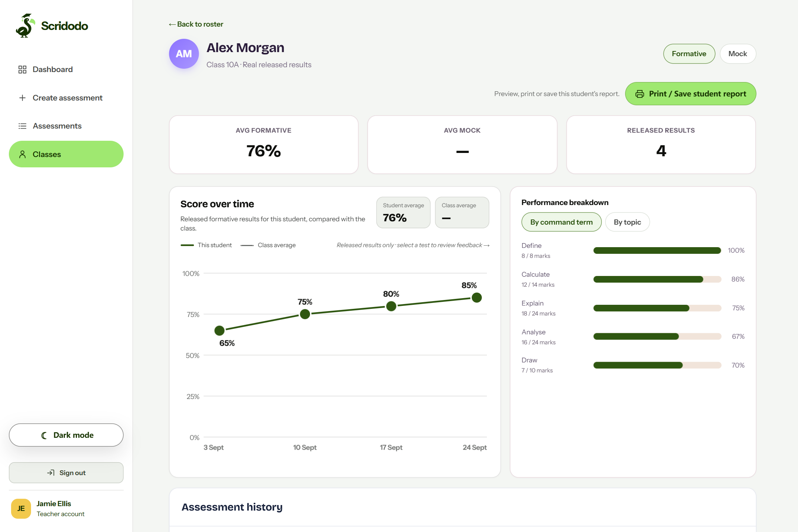This screenshot has width=798, height=532.
Task: Click the Define 100% progress bar
Action: (x=657, y=250)
